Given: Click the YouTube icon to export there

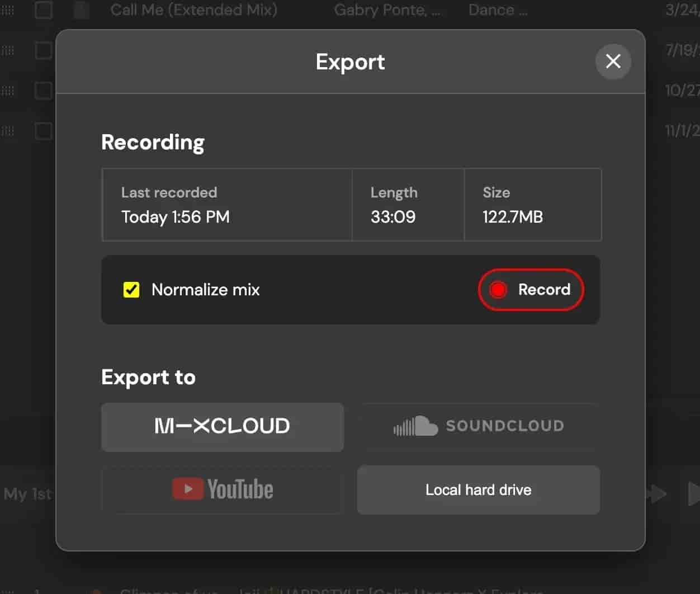Looking at the screenshot, I should click(x=188, y=489).
